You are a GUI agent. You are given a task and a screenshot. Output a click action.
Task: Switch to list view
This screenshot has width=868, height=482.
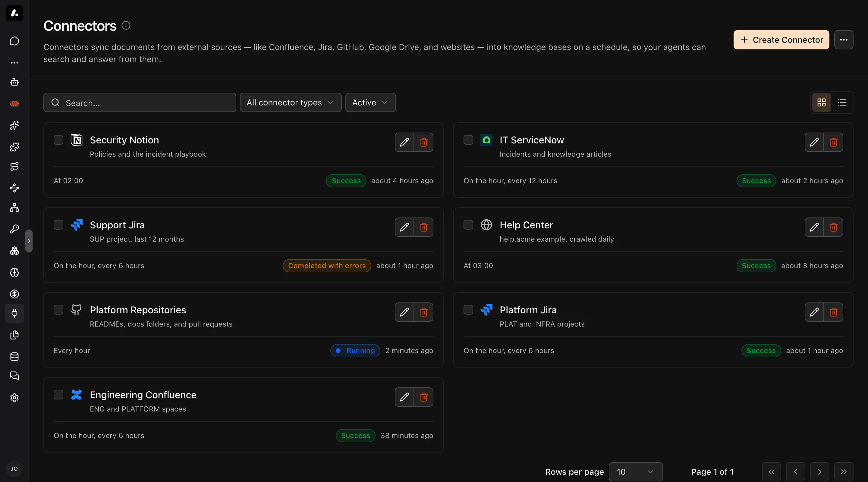click(x=842, y=102)
